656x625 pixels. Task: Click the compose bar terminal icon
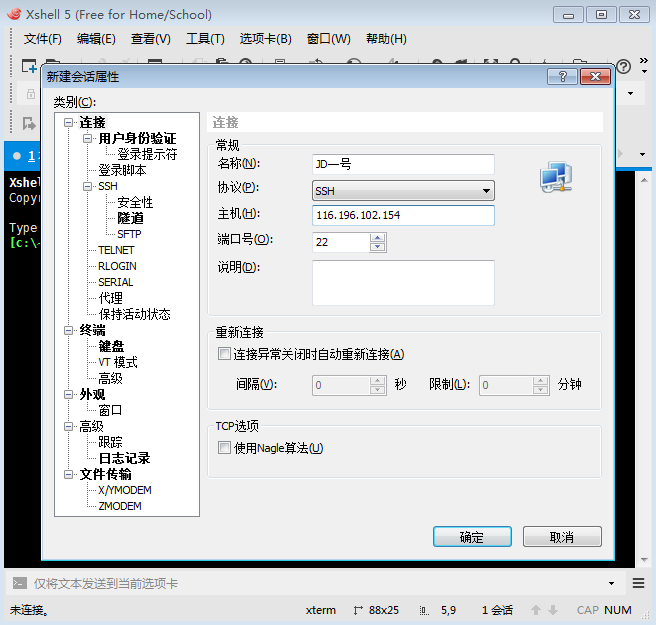pyautogui.click(x=20, y=583)
